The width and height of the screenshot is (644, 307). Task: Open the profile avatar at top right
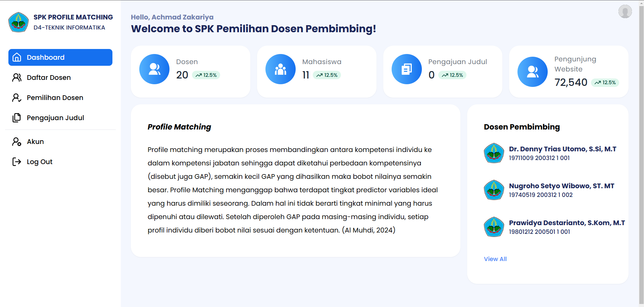click(625, 11)
